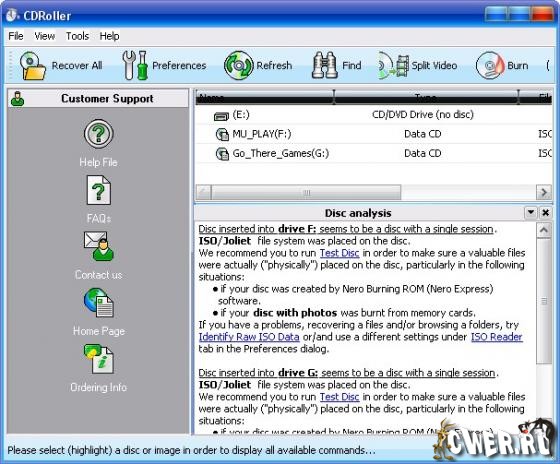This screenshot has height=464, width=560.
Task: Click the Customer Support person icon
Action: (x=18, y=99)
